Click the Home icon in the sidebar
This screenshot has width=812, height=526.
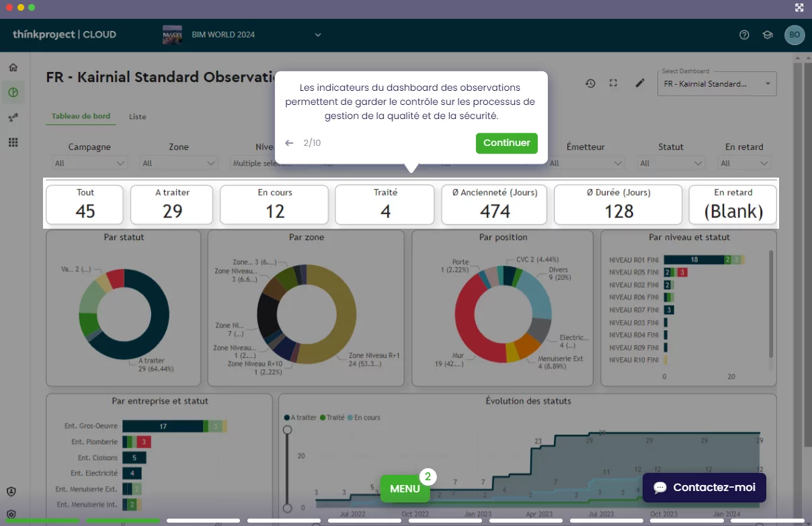[x=13, y=67]
